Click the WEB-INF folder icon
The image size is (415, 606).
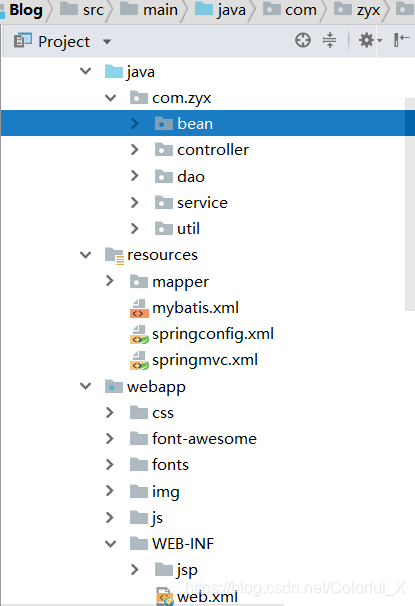pos(139,543)
